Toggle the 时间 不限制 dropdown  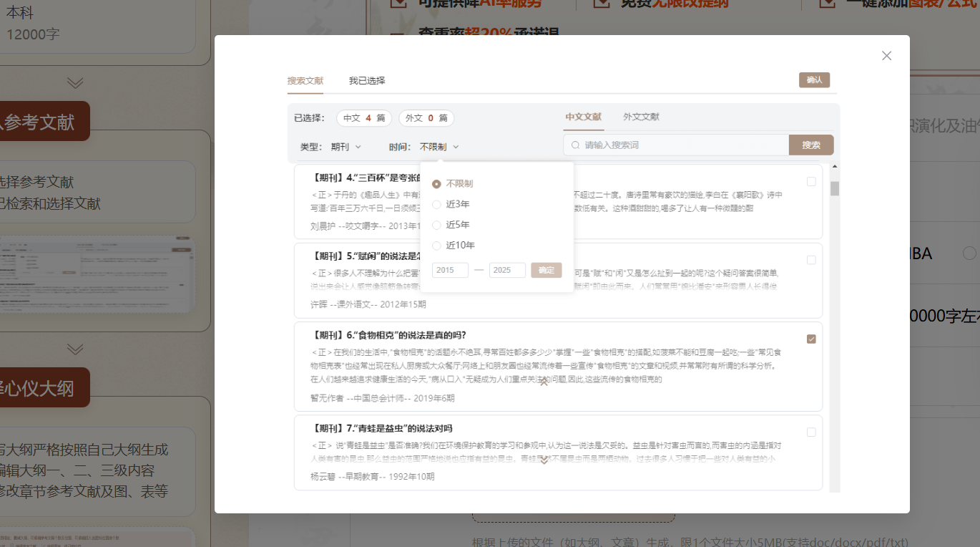(439, 147)
